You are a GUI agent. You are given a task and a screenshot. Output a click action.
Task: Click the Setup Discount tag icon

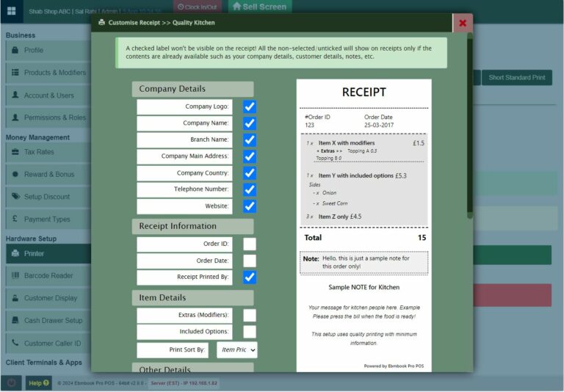tap(15, 197)
